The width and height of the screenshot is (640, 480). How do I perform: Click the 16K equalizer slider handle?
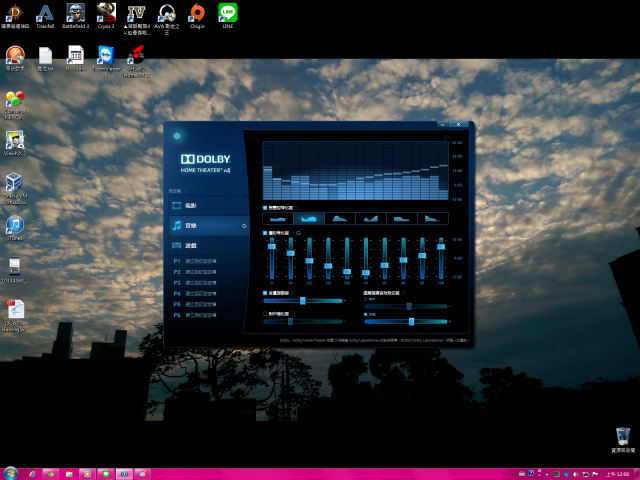click(x=441, y=247)
